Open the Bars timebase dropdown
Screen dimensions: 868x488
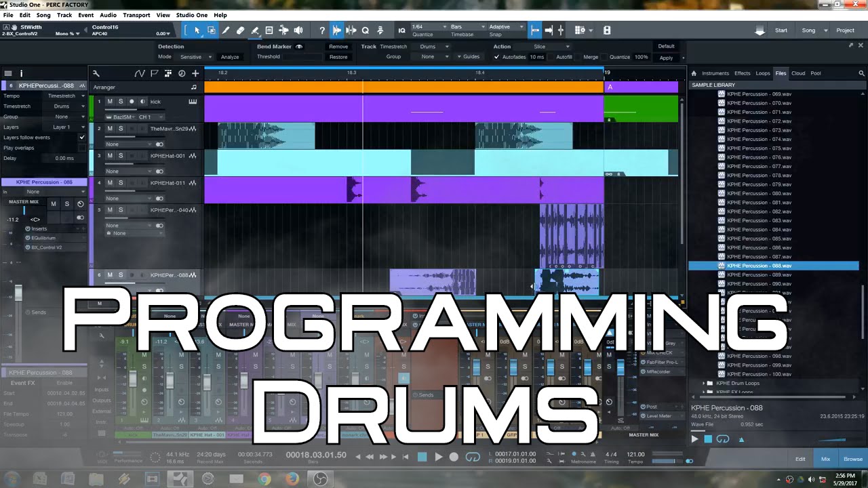coord(467,27)
